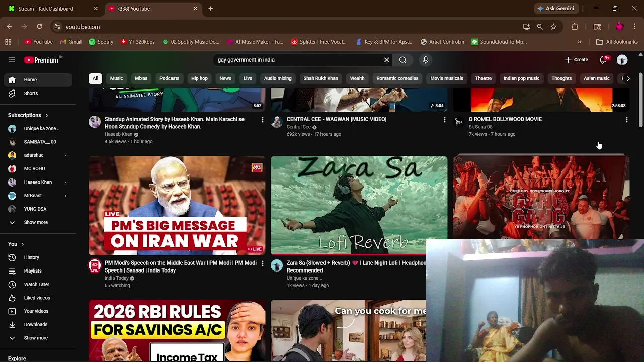This screenshot has height=362, width=644.
Task: Select the Music filter chip
Action: [x=116, y=78]
